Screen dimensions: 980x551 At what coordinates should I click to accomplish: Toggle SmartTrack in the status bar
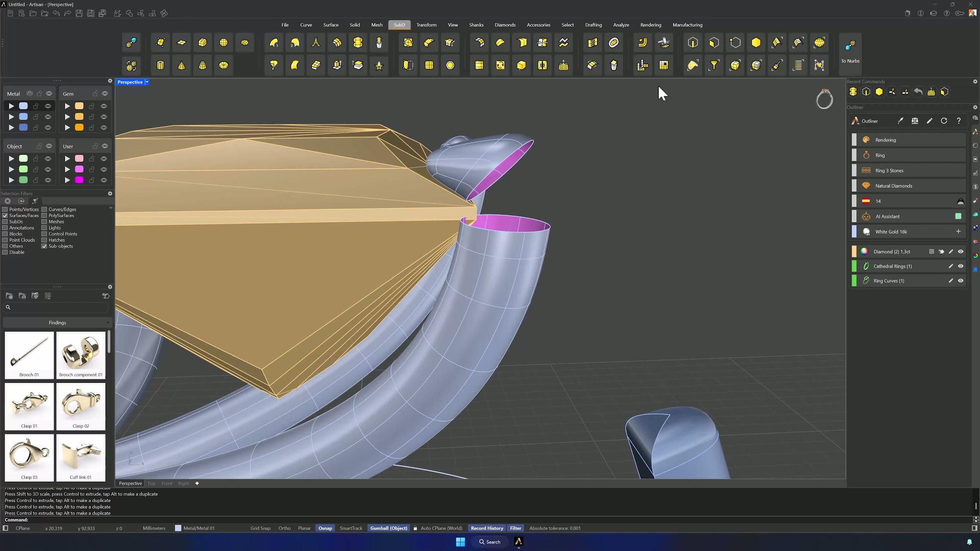click(x=351, y=528)
